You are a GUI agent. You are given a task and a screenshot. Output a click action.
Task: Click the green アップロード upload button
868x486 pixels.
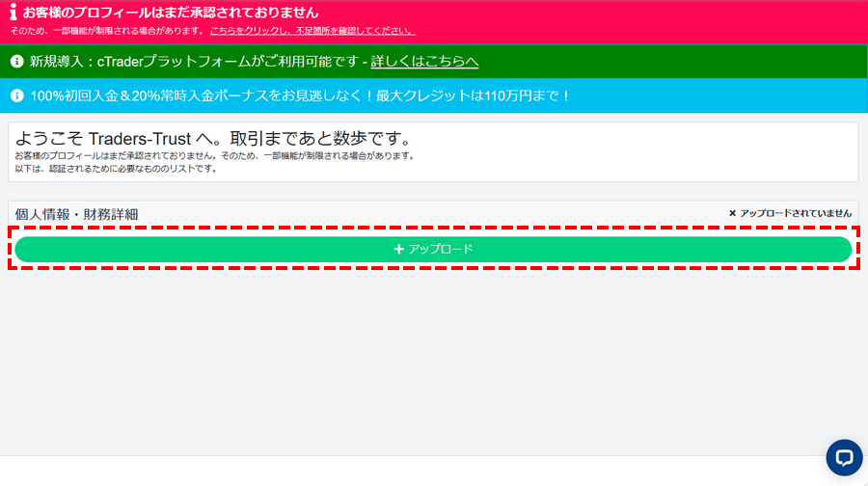coord(433,249)
